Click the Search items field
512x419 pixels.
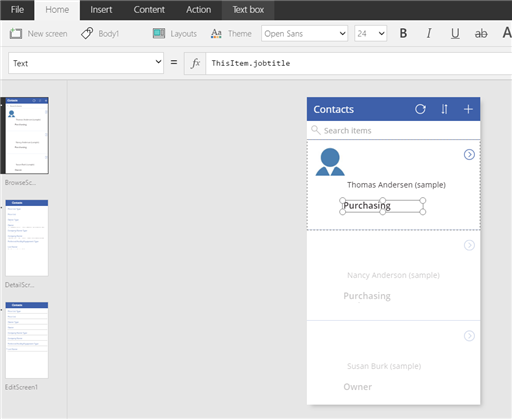[x=393, y=130]
